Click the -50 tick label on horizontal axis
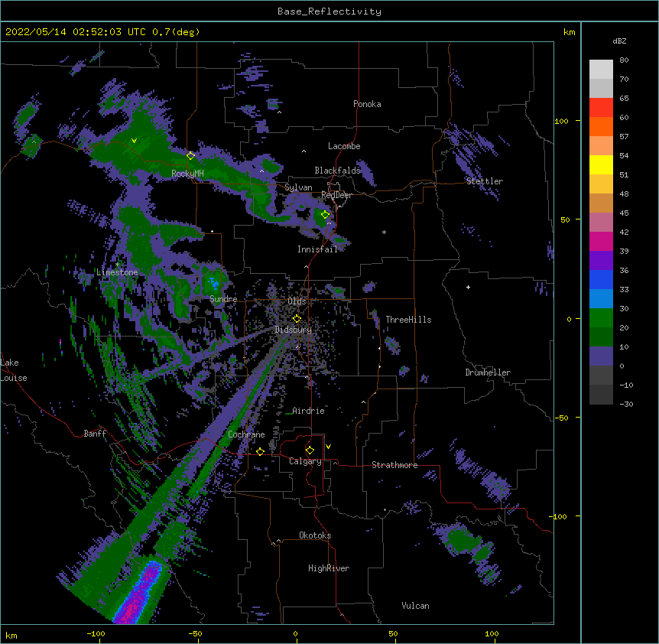Image resolution: width=659 pixels, height=644 pixels. coord(195,633)
